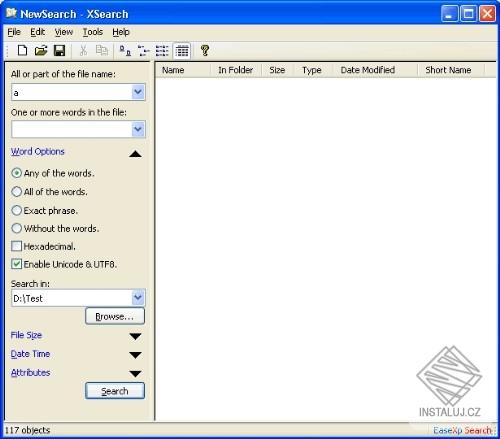The image size is (500, 439).
Task: Open the Tools menu
Action: click(x=93, y=32)
